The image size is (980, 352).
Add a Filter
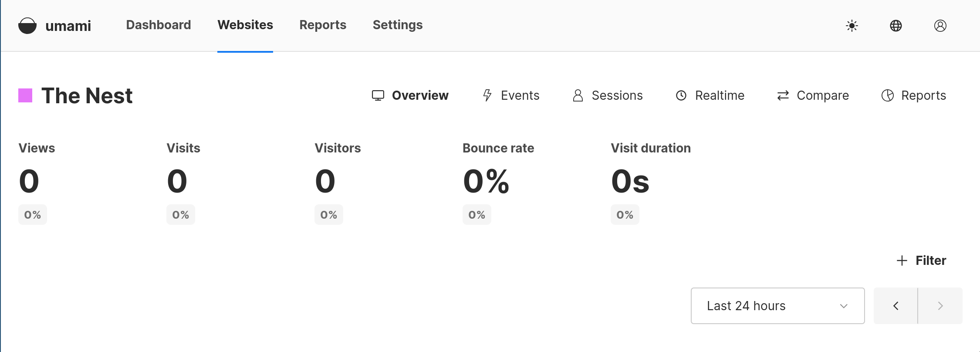click(921, 261)
